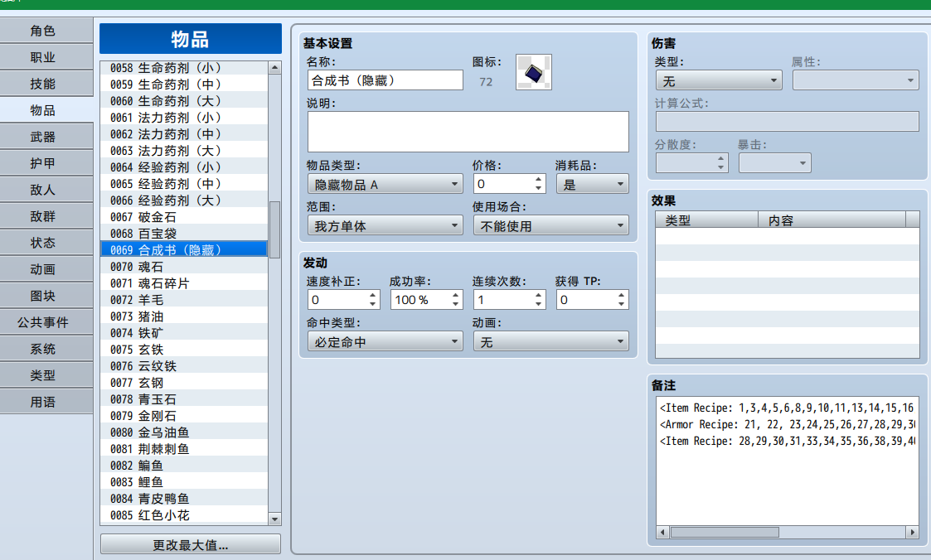Open the icon picker for 合成书 item

[534, 72]
